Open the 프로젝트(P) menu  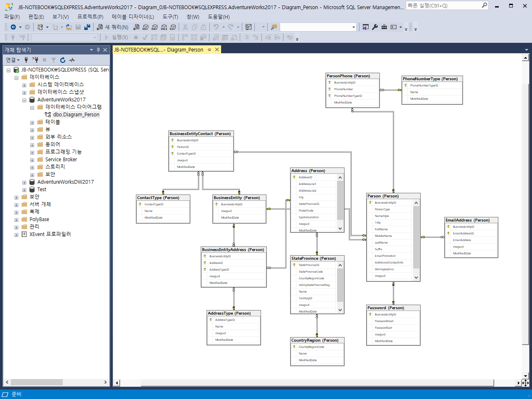pyautogui.click(x=90, y=17)
